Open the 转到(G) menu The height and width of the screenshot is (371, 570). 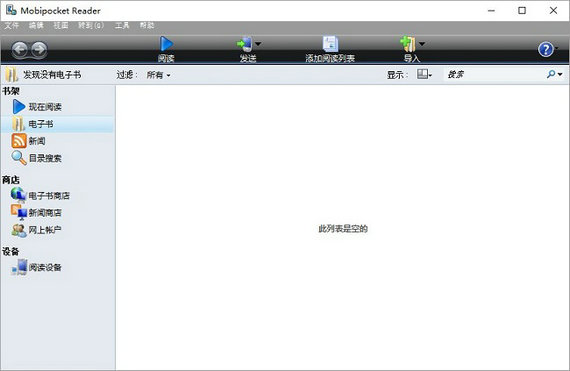pyautogui.click(x=91, y=25)
